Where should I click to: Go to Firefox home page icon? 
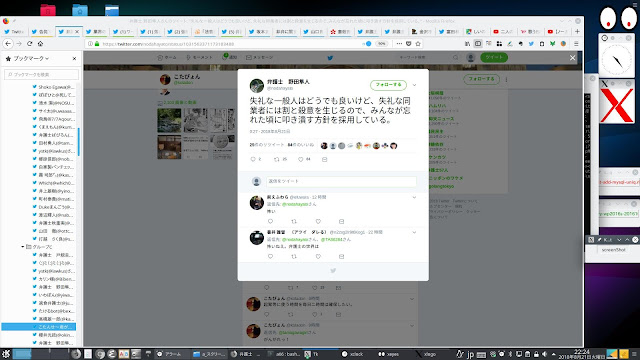(x=40, y=43)
